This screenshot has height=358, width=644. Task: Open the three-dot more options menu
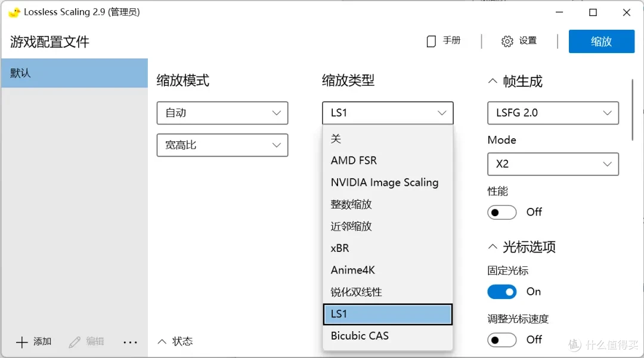pyautogui.click(x=130, y=342)
